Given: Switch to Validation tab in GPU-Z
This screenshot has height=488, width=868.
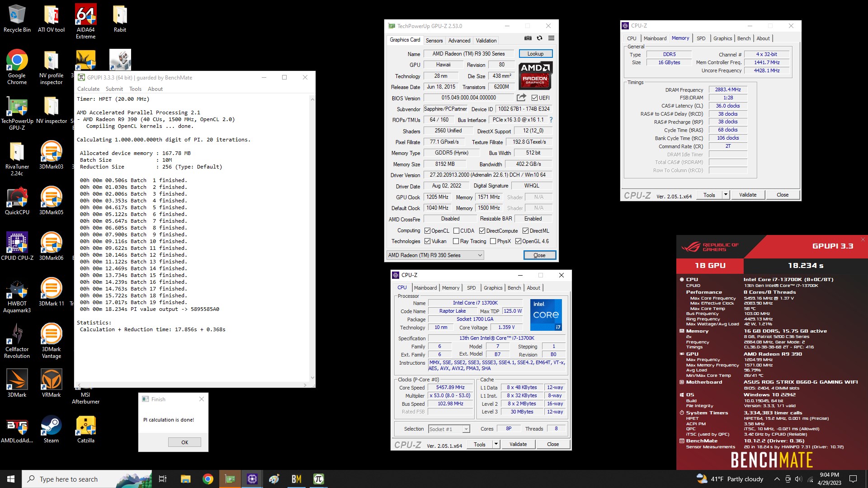Looking at the screenshot, I should point(486,40).
